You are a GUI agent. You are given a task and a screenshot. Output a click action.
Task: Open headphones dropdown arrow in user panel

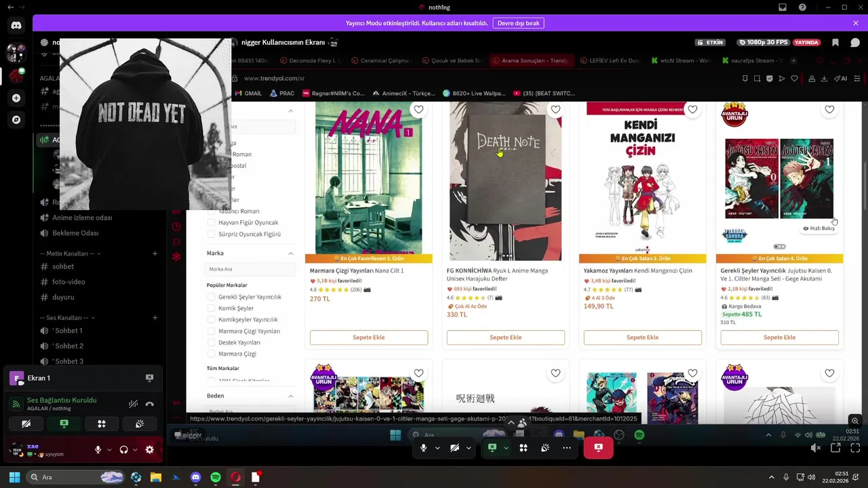tap(134, 449)
